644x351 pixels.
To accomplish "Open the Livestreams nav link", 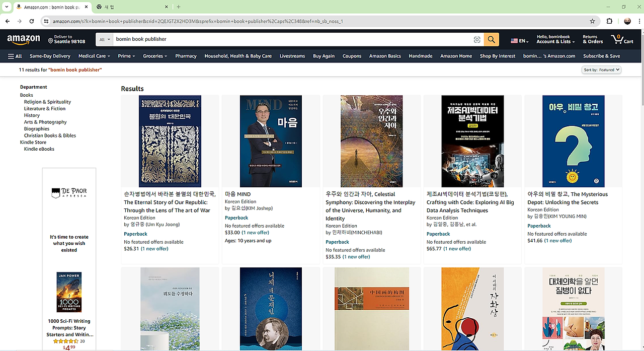I will tap(292, 56).
